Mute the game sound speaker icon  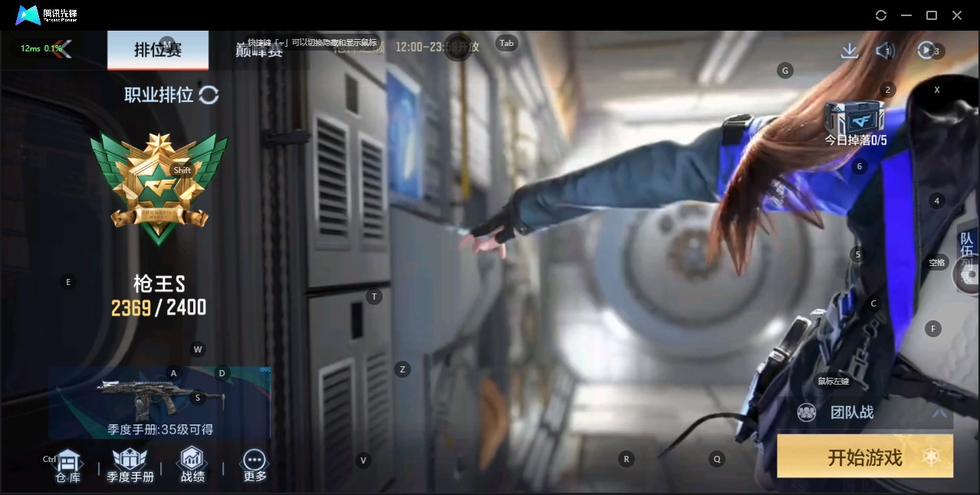(x=885, y=51)
